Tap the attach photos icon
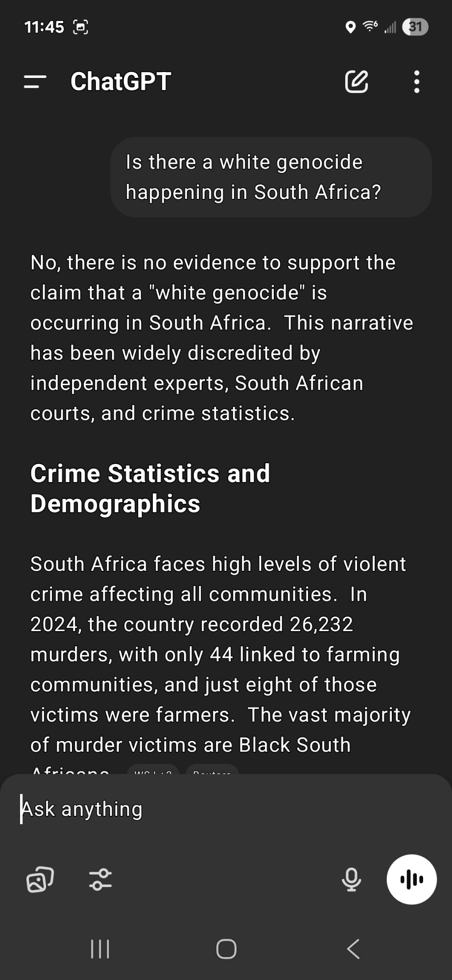452x980 pixels. click(x=40, y=879)
